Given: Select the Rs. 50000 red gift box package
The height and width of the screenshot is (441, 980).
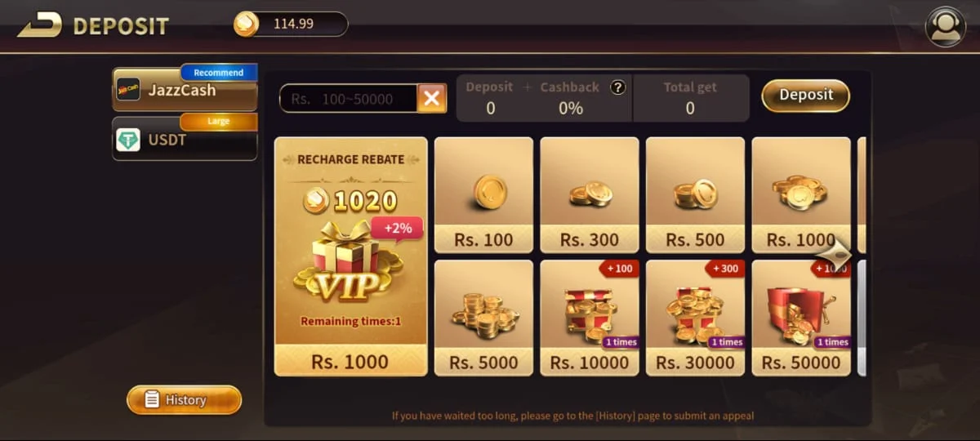Looking at the screenshot, I should (801, 318).
